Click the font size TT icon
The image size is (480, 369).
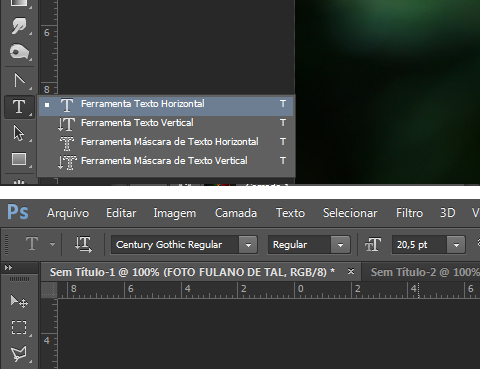point(373,245)
